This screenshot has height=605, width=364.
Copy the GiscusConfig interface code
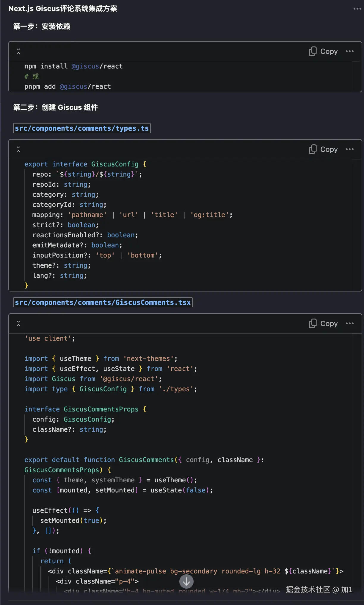(323, 149)
